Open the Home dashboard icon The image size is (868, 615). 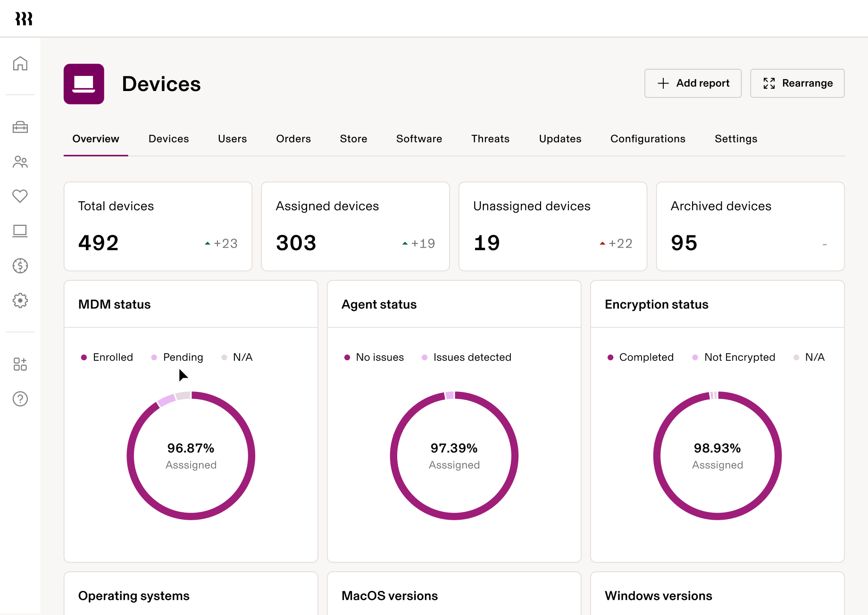pyautogui.click(x=20, y=64)
